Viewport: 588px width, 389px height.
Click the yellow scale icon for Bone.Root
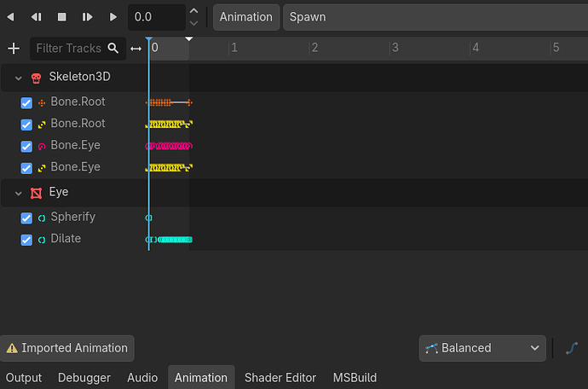click(x=42, y=125)
